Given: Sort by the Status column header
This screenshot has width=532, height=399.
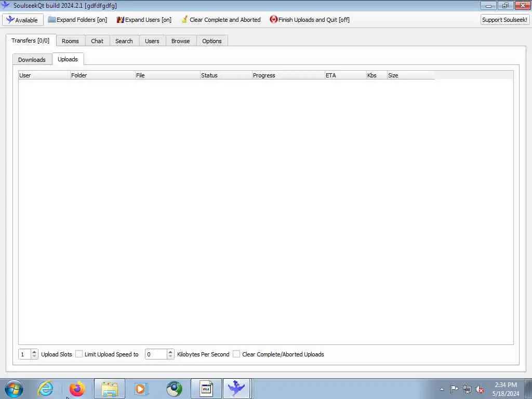Looking at the screenshot, I should [226, 75].
